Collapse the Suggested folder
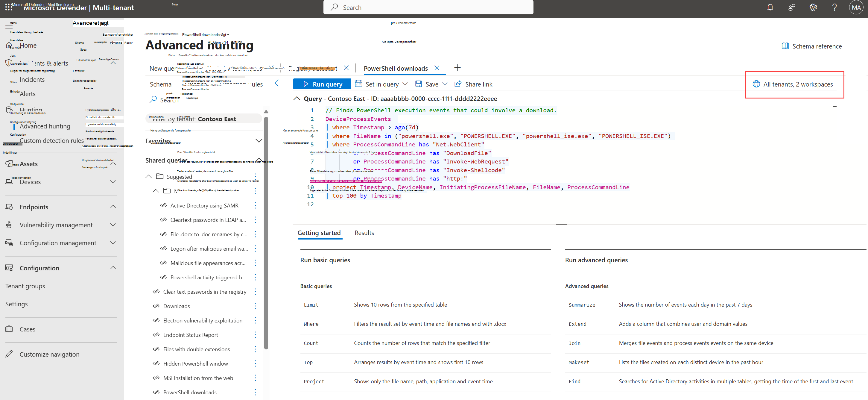The width and height of the screenshot is (868, 400). 148,176
